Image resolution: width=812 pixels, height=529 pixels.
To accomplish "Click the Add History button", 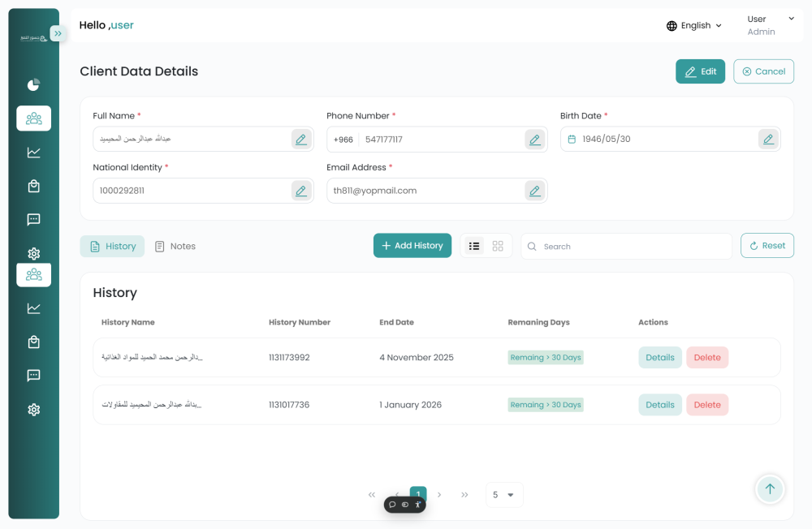I will click(x=412, y=245).
